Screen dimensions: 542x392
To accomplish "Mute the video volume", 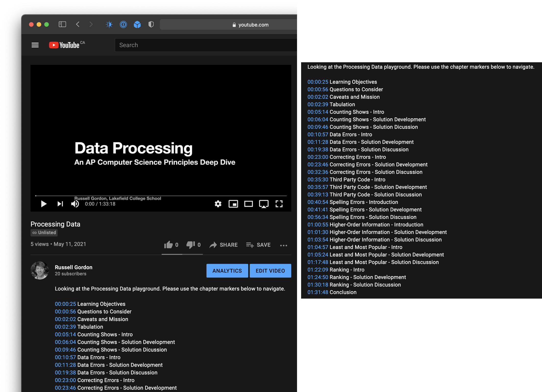I will point(75,204).
